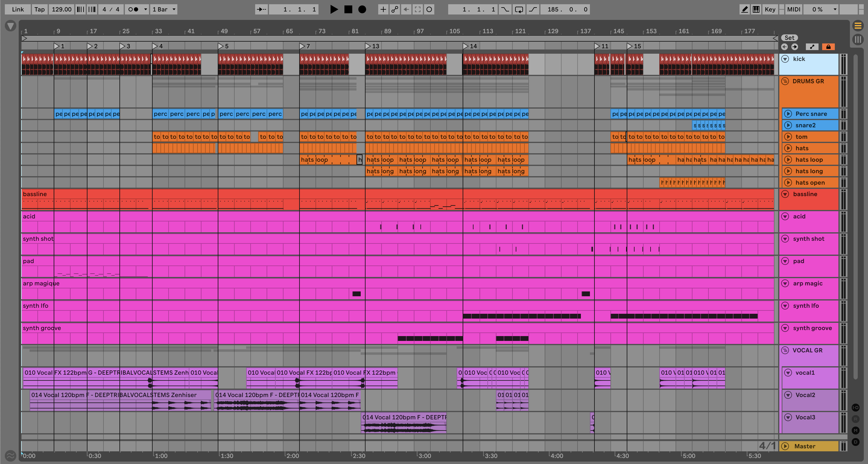This screenshot has width=868, height=464.
Task: Toggle the orange Lock Envelopes button
Action: 828,47
